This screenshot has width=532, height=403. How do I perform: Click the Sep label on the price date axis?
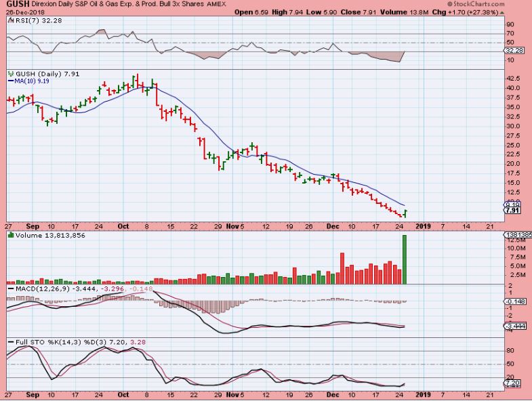pyautogui.click(x=33, y=226)
